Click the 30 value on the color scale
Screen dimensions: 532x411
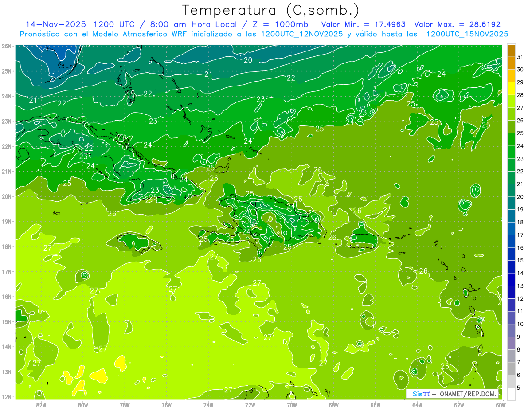pyautogui.click(x=520, y=70)
